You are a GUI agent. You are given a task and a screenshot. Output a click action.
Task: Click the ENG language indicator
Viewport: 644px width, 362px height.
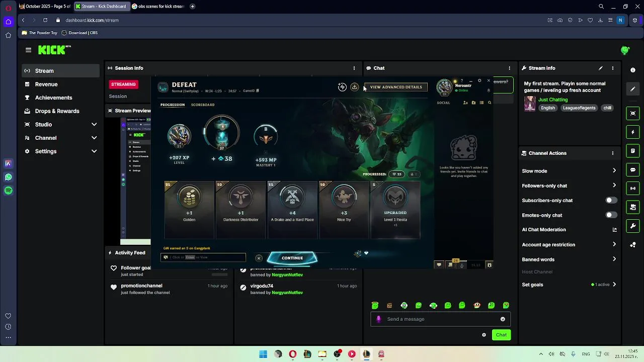coord(586,354)
